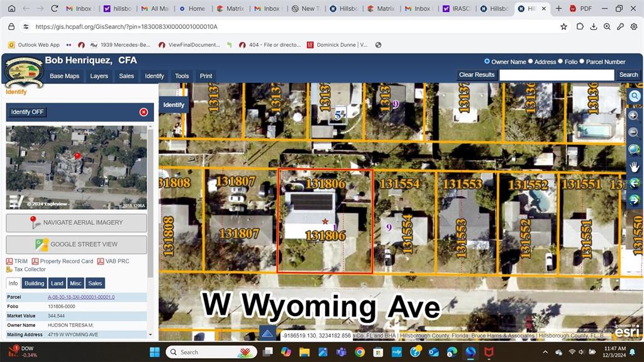Click the magnifier search icon on map toolbar
This screenshot has height=362, width=644.
[x=635, y=96]
